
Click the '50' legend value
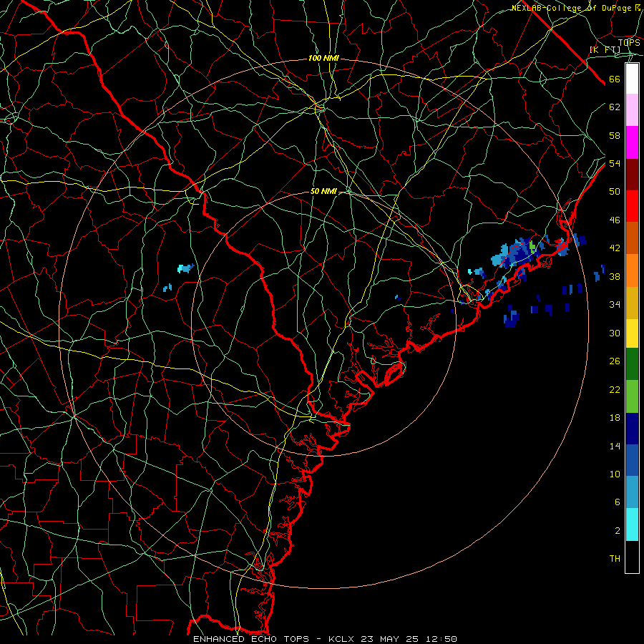pos(615,191)
